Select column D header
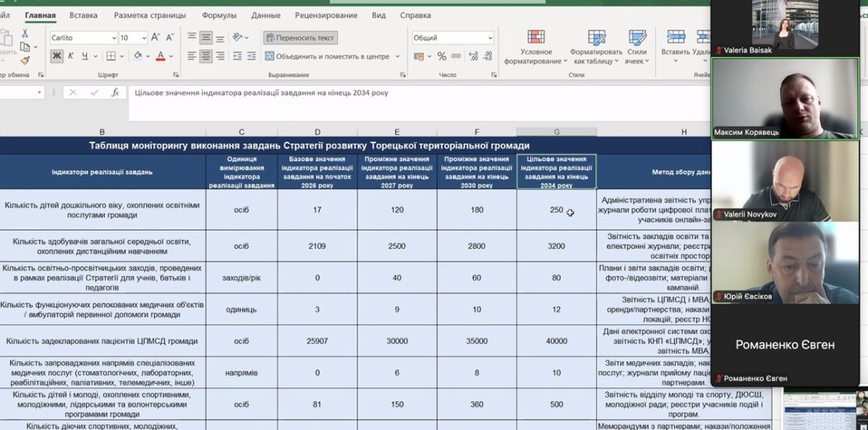Image resolution: width=868 pixels, height=430 pixels. pyautogui.click(x=317, y=131)
